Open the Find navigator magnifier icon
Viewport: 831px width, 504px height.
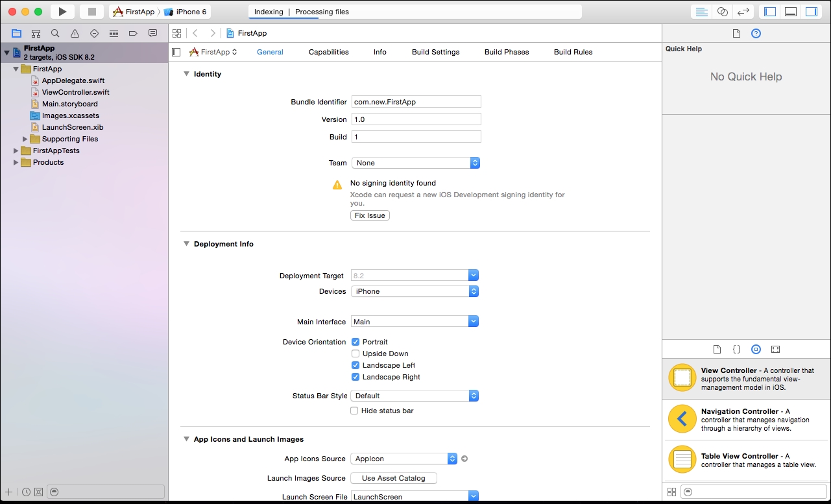pyautogui.click(x=56, y=33)
